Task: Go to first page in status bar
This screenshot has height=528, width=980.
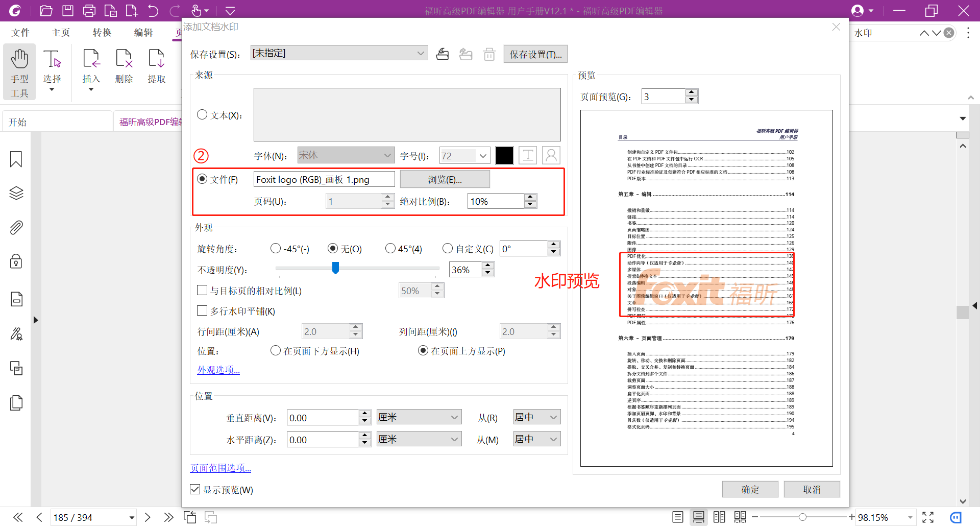Action: (18, 517)
